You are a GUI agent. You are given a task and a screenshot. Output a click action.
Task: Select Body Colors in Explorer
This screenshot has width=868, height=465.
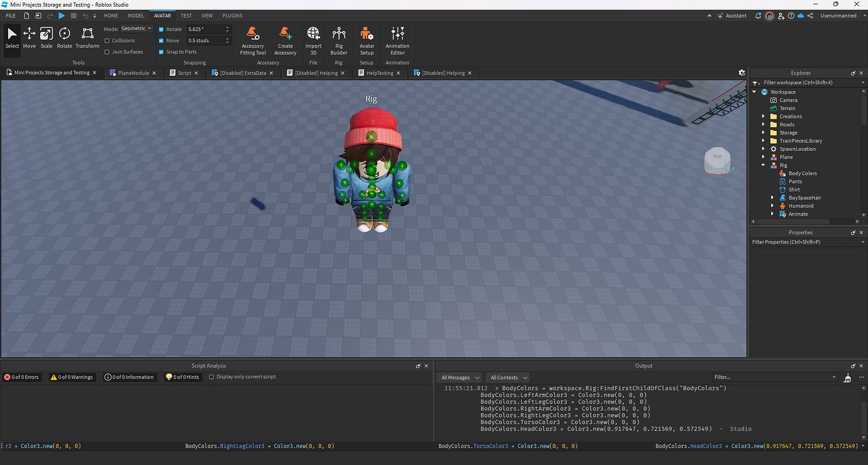[x=803, y=173]
